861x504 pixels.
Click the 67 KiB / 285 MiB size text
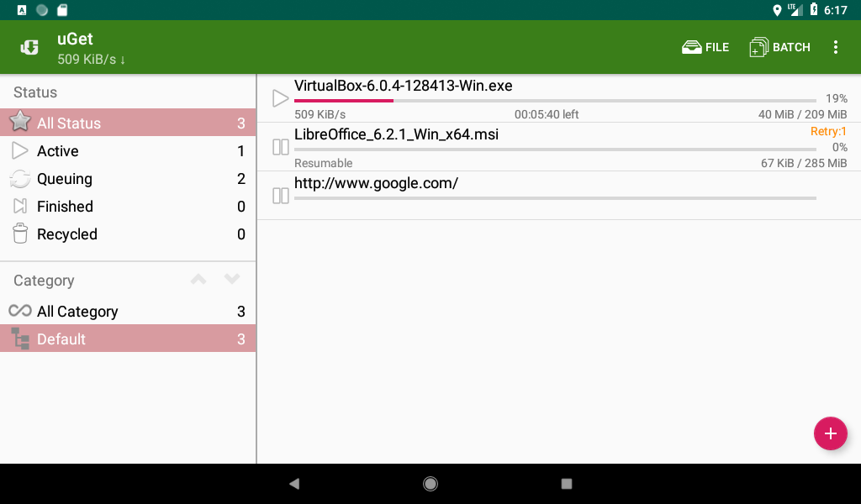tap(804, 164)
